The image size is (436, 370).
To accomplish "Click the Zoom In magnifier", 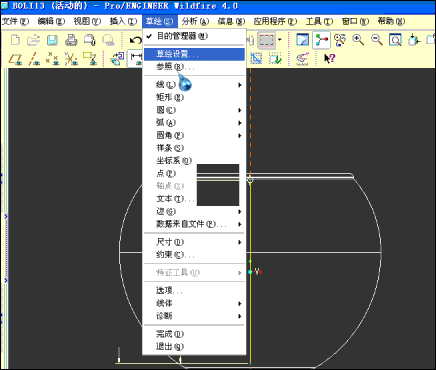I will pos(358,40).
